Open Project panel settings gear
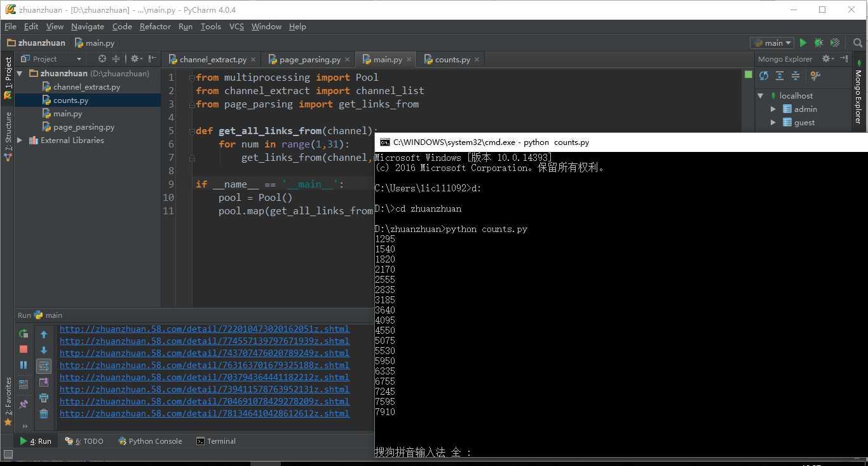This screenshot has height=466, width=868. pyautogui.click(x=135, y=58)
